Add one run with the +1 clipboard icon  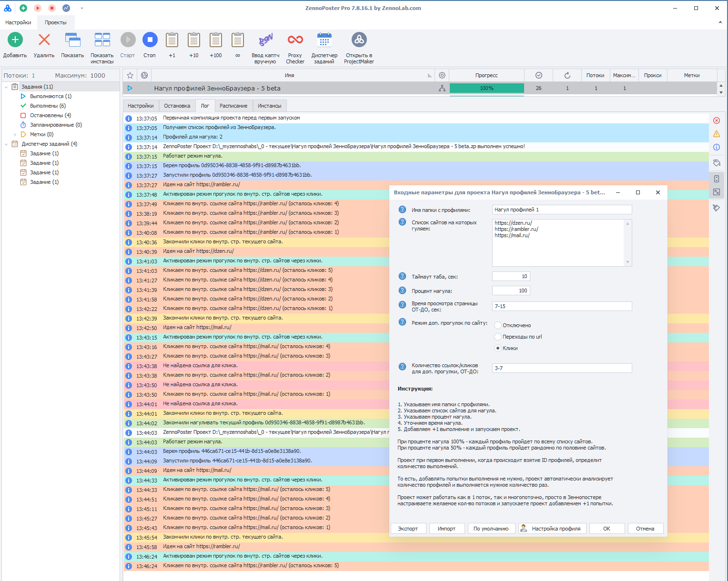point(172,40)
